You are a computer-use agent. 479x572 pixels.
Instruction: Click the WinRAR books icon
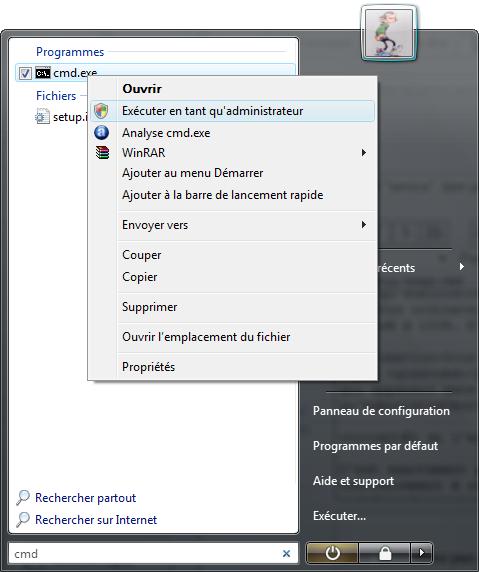coord(103,152)
